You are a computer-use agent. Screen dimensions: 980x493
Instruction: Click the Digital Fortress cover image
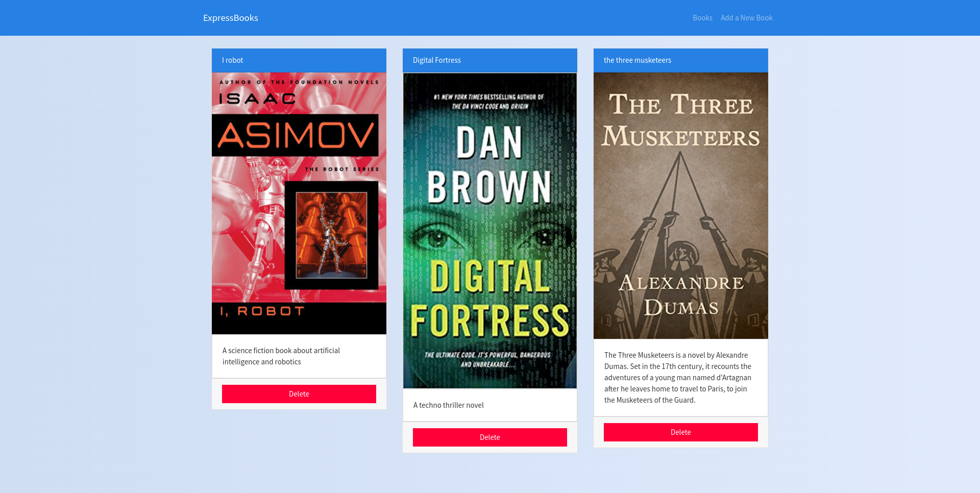point(490,231)
